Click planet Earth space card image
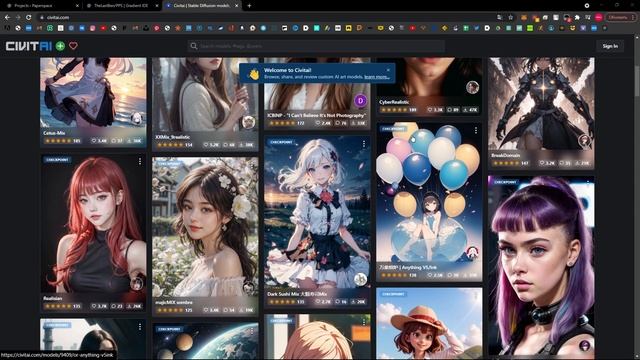This screenshot has height=360, width=640. 205,341
